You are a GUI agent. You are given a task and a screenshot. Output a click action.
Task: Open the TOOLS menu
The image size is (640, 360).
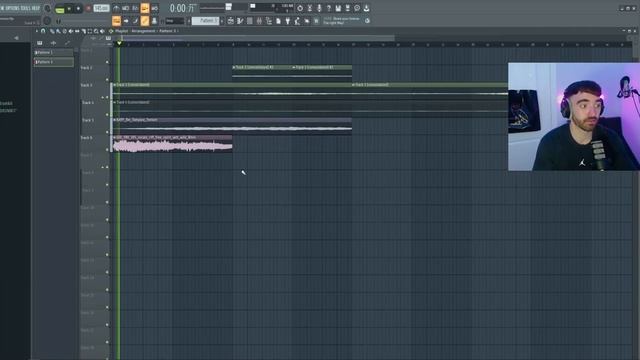pos(24,8)
